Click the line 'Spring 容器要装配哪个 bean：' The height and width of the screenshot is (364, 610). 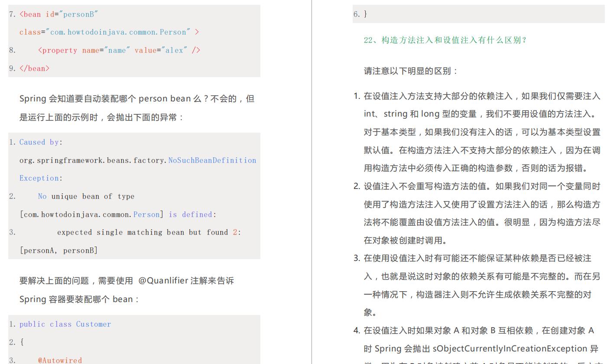(80, 299)
